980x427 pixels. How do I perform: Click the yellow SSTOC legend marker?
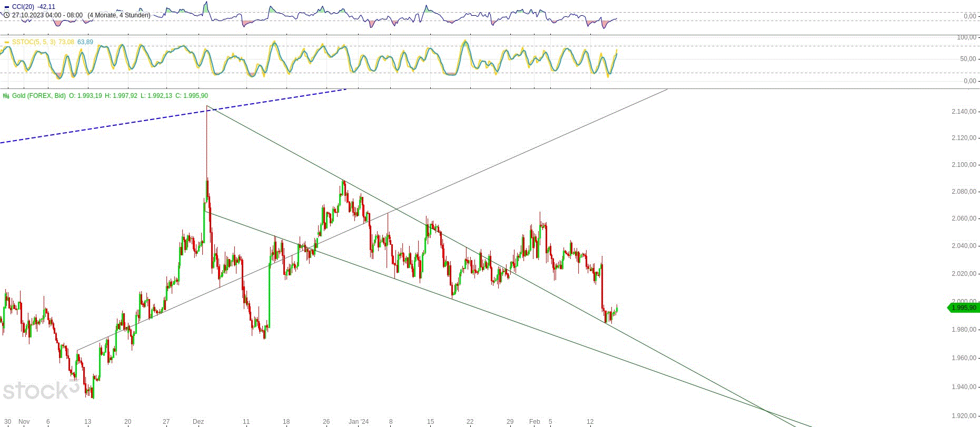click(6, 42)
